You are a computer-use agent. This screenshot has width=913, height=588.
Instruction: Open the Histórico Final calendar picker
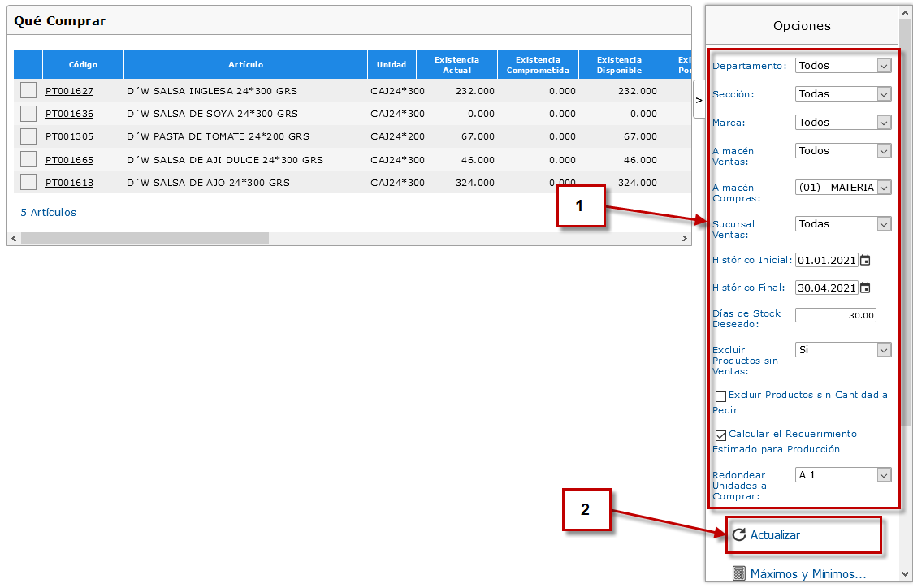pos(865,288)
